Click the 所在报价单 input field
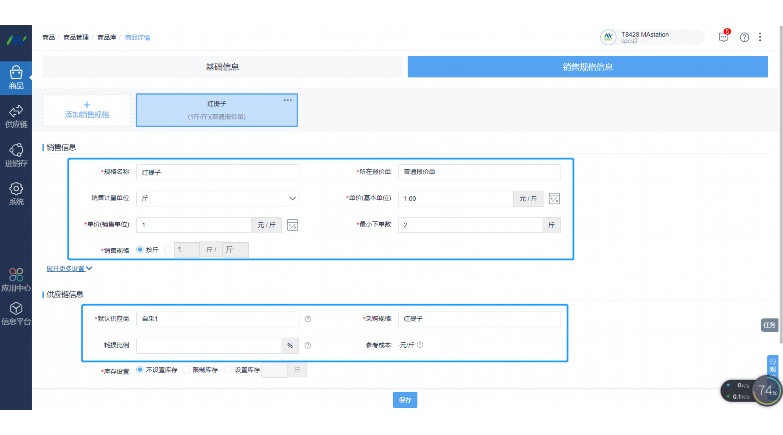The width and height of the screenshot is (783, 435). pyautogui.click(x=479, y=172)
